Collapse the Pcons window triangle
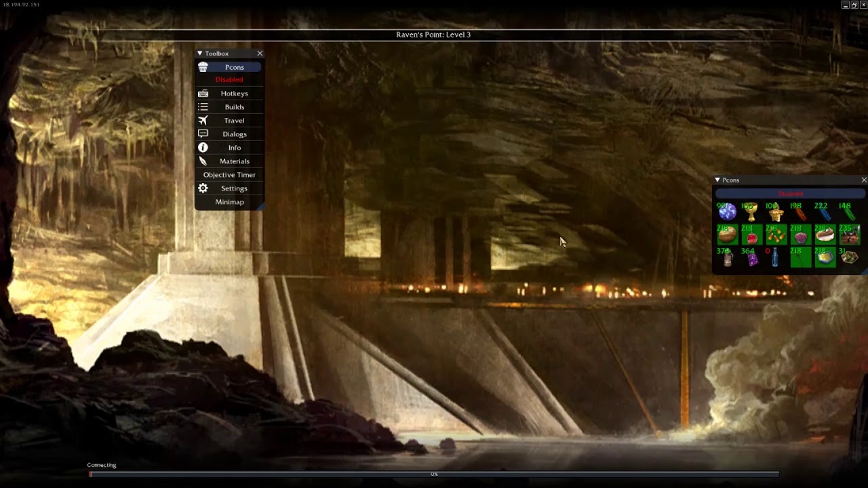868x488 pixels. pyautogui.click(x=717, y=180)
